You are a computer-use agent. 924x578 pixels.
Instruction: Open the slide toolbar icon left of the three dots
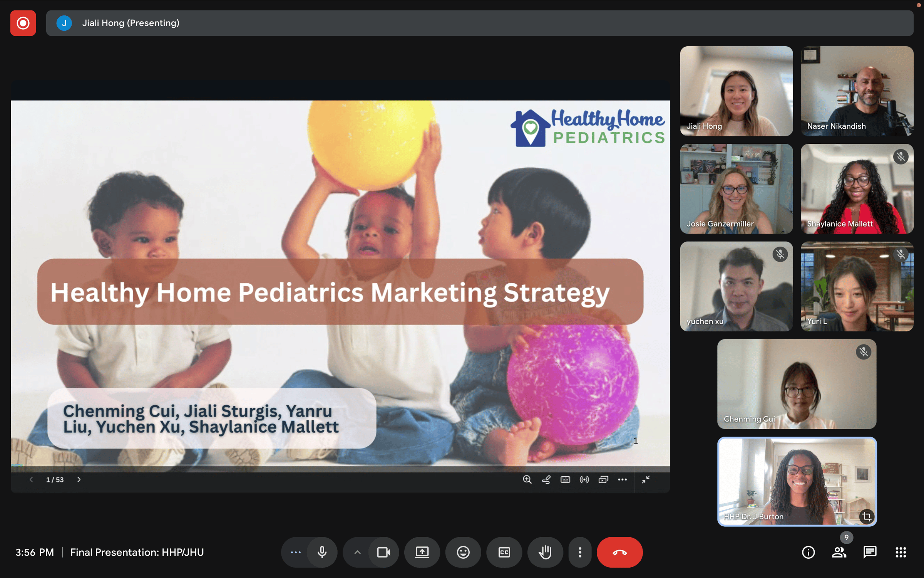[x=603, y=479]
